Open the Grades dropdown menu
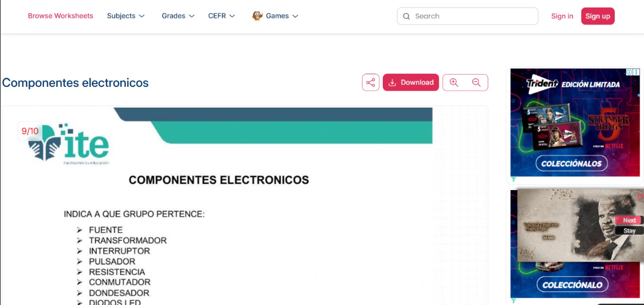 [178, 16]
